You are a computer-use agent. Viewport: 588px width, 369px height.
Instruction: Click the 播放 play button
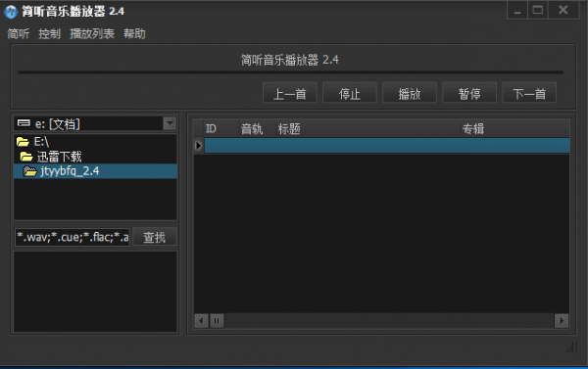(410, 93)
